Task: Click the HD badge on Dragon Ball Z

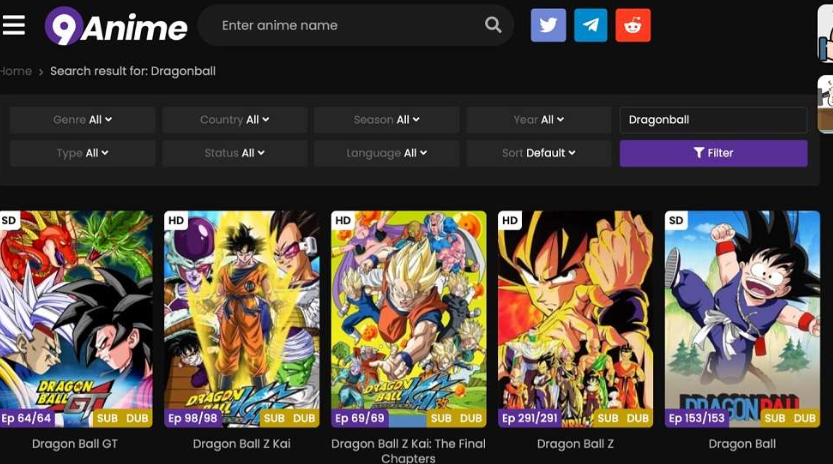Action: tap(509, 221)
